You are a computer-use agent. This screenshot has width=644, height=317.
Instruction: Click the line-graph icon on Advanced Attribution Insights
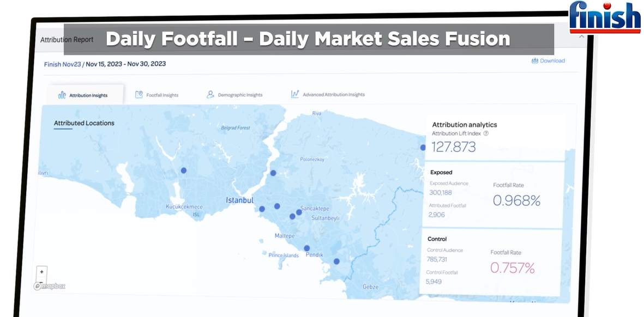coord(295,94)
